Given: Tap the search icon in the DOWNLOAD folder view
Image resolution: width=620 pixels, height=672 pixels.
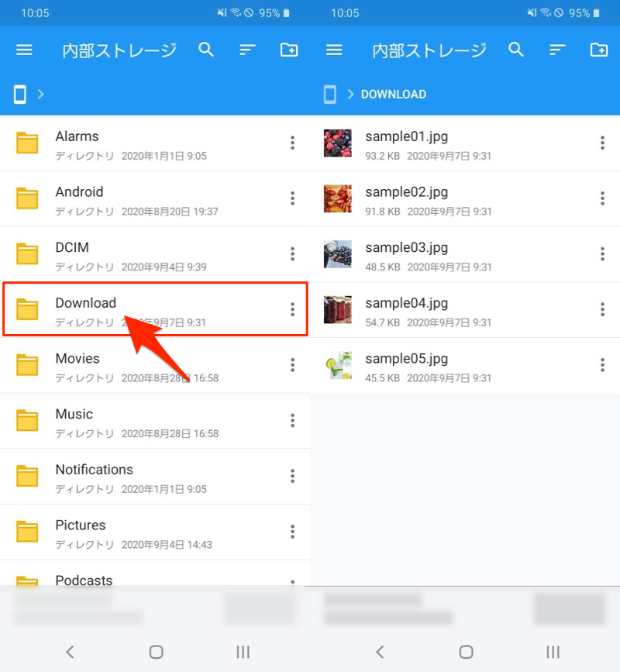Looking at the screenshot, I should (x=516, y=50).
